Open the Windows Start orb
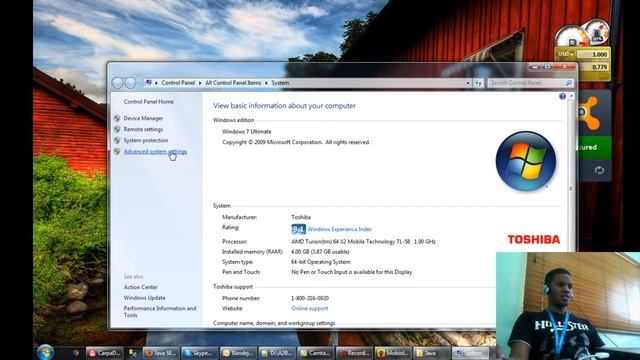 (x=45, y=353)
